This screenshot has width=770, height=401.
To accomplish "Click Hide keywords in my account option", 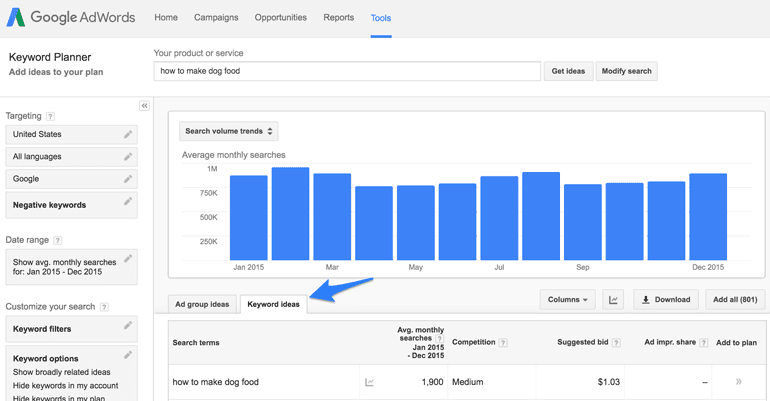I will pos(65,385).
